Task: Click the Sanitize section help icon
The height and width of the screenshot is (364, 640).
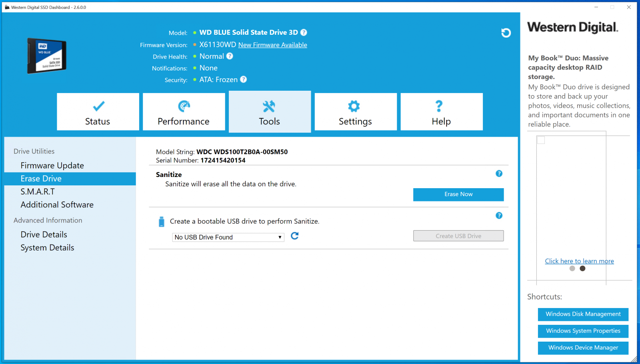Action: [499, 173]
